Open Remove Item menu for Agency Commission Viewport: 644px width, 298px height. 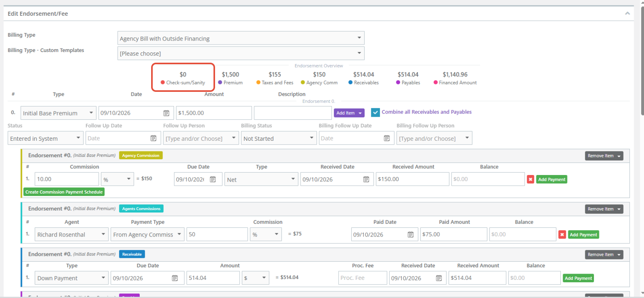click(x=604, y=156)
